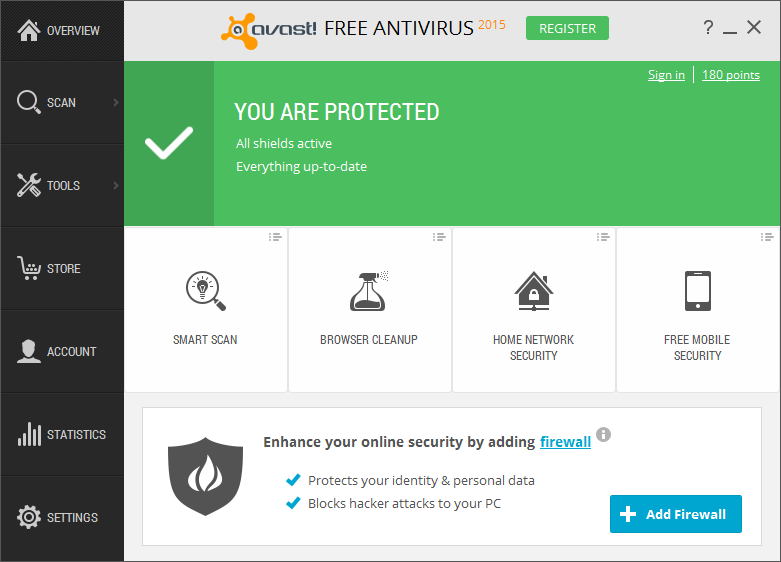Expand the Tools submenu arrow
The height and width of the screenshot is (562, 781).
point(116,185)
